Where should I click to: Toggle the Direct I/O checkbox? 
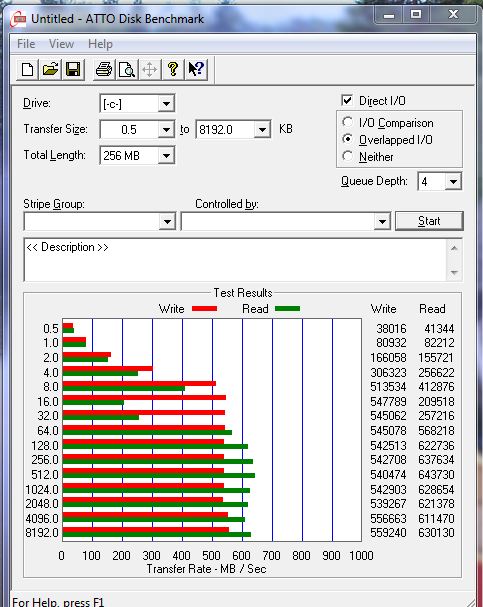(347, 101)
